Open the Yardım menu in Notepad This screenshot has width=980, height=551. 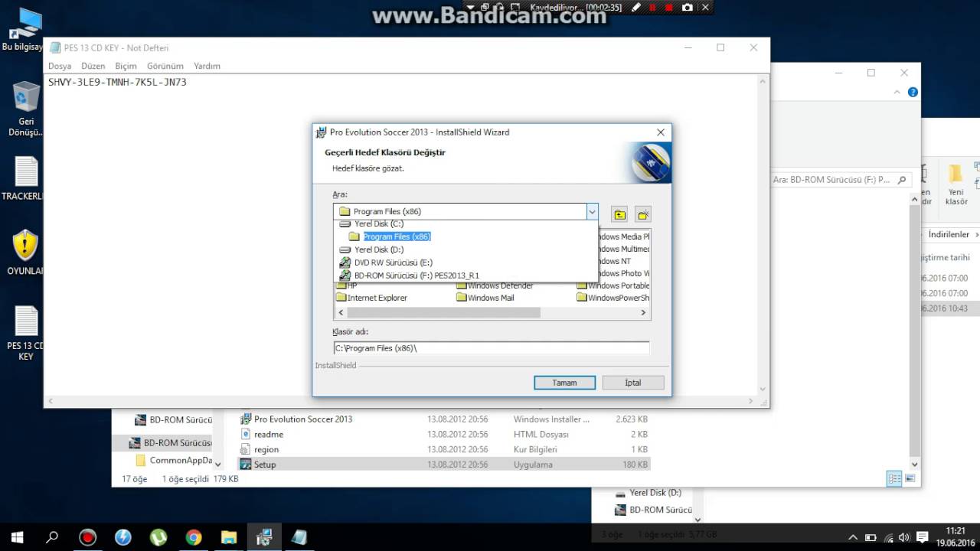(207, 66)
